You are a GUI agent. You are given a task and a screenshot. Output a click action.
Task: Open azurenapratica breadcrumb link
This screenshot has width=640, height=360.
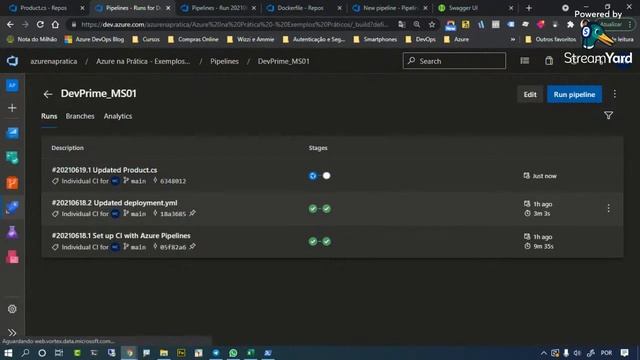(53, 61)
